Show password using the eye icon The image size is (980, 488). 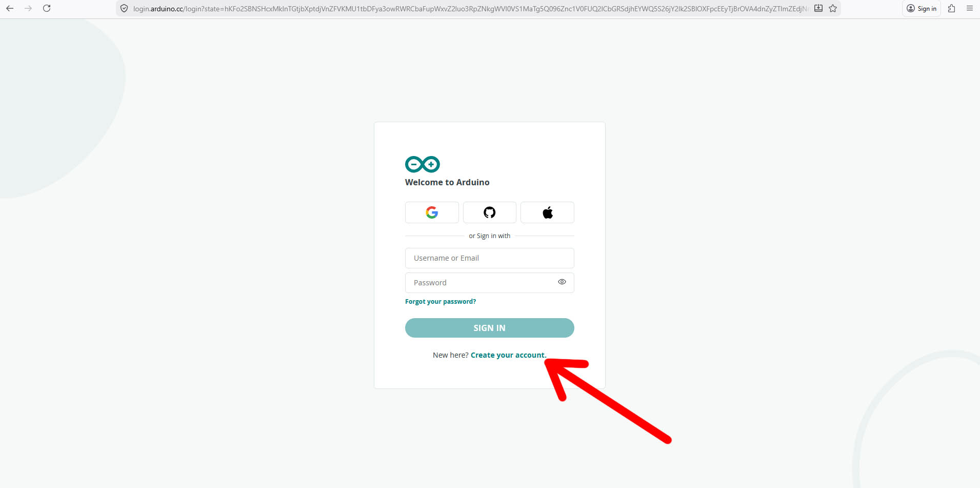pyautogui.click(x=562, y=282)
